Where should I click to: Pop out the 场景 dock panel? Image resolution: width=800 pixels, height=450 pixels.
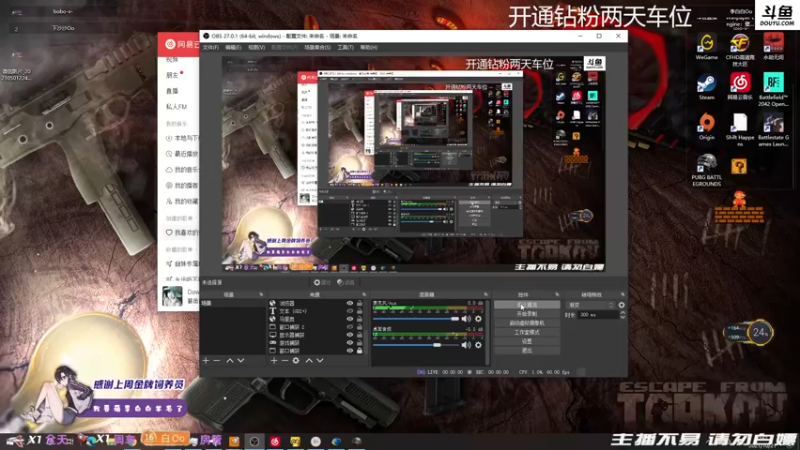[x=261, y=294]
